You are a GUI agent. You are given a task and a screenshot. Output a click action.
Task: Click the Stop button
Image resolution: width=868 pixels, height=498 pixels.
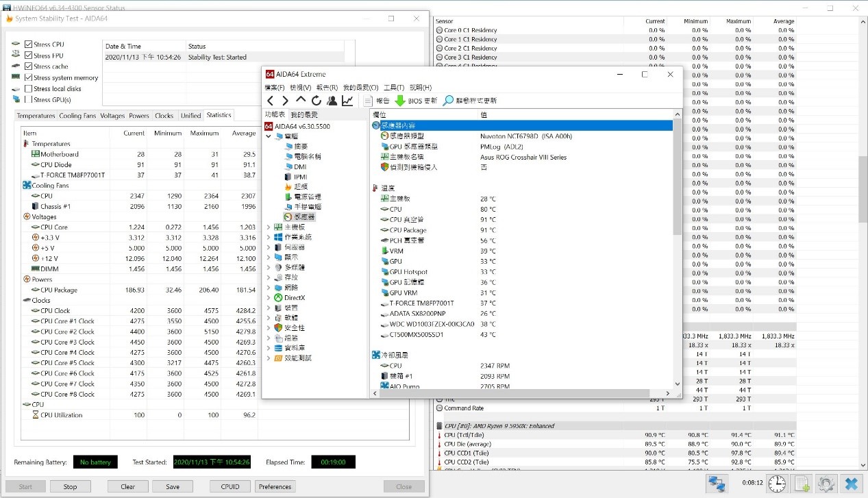point(70,487)
